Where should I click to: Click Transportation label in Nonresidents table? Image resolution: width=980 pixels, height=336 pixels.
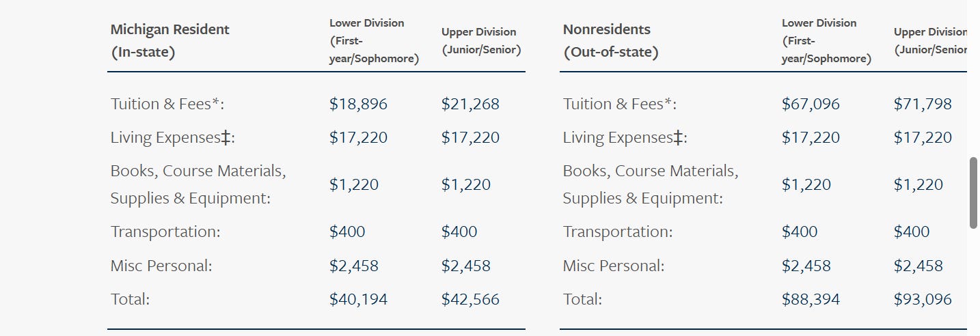pyautogui.click(x=618, y=232)
